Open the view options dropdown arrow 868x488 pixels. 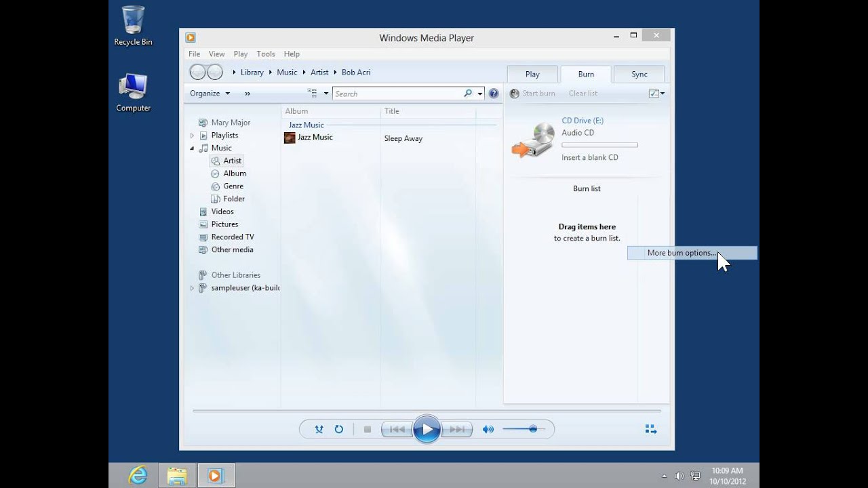(326, 94)
